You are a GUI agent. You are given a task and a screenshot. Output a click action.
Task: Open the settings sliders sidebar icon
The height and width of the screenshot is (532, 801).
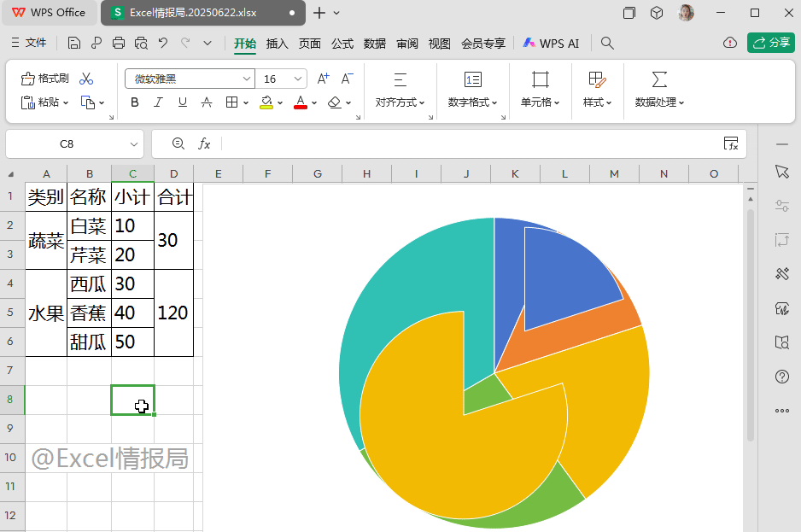click(782, 206)
